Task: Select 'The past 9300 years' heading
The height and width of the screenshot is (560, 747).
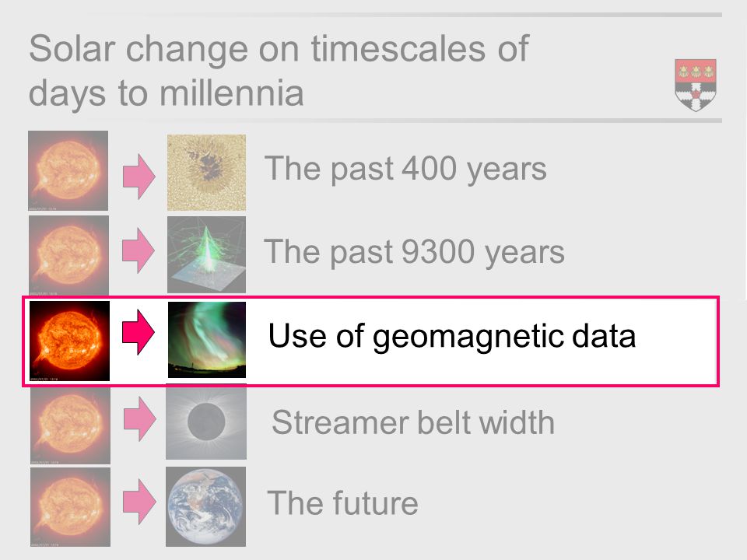Action: [414, 252]
